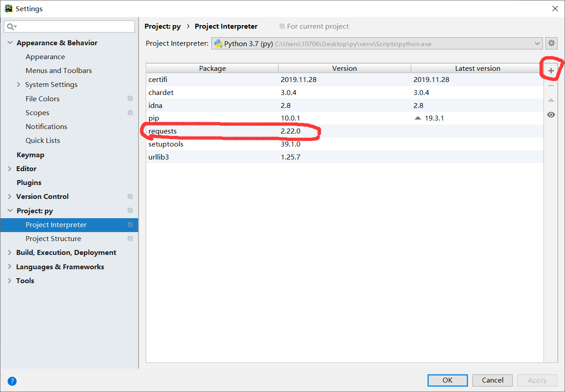Click certifi's Latest version cell 2019.11.28
Image resolution: width=565 pixels, height=392 pixels.
[431, 80]
